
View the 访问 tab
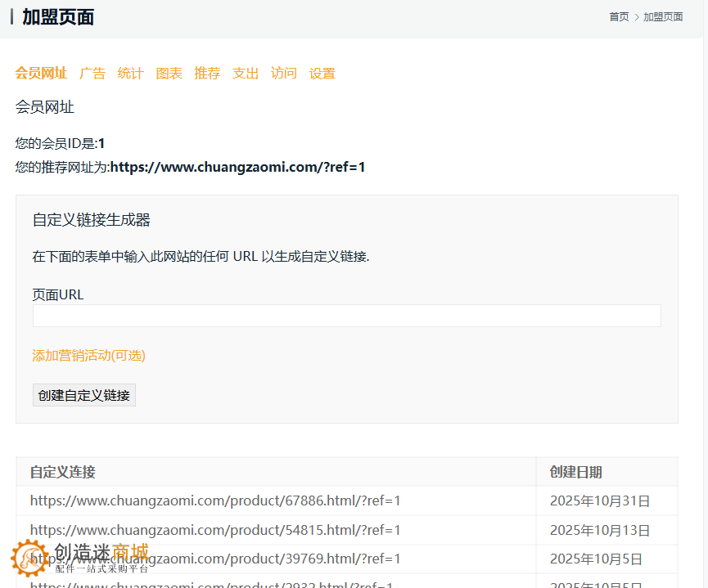point(283,73)
